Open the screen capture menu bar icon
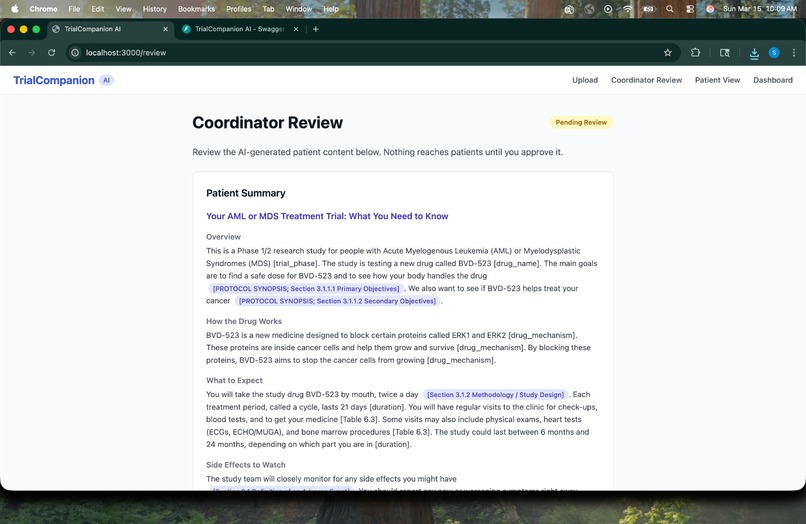The width and height of the screenshot is (806, 524). pyautogui.click(x=569, y=9)
